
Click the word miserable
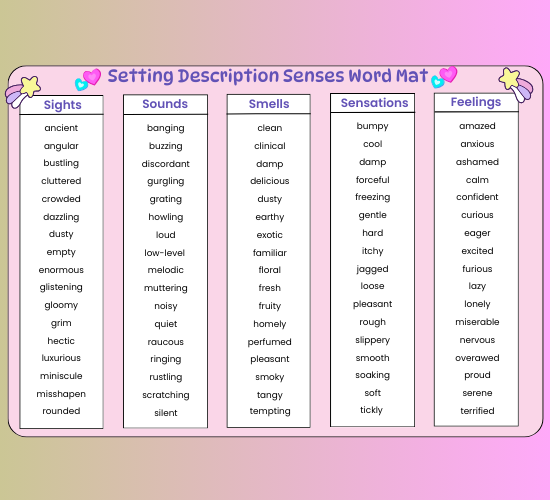[x=477, y=322]
